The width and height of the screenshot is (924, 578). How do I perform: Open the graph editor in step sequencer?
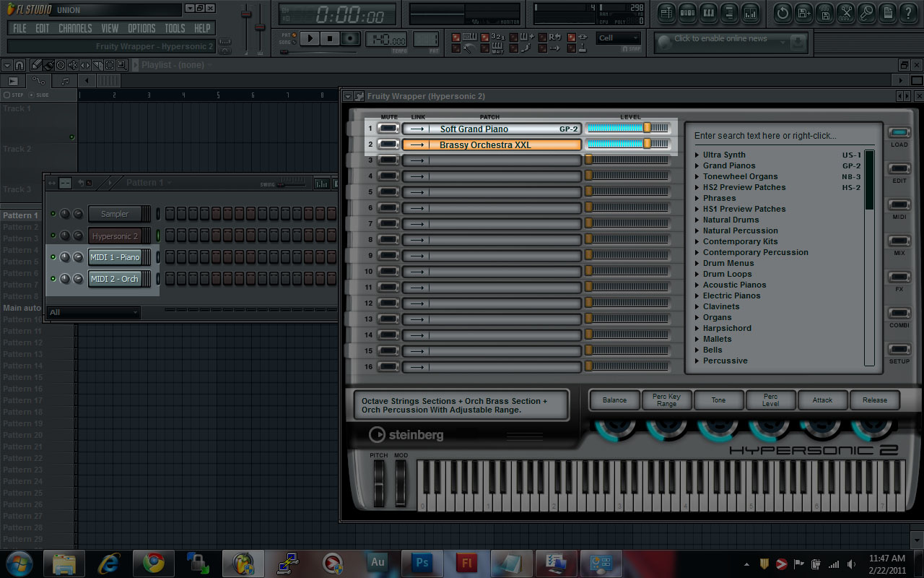321,184
